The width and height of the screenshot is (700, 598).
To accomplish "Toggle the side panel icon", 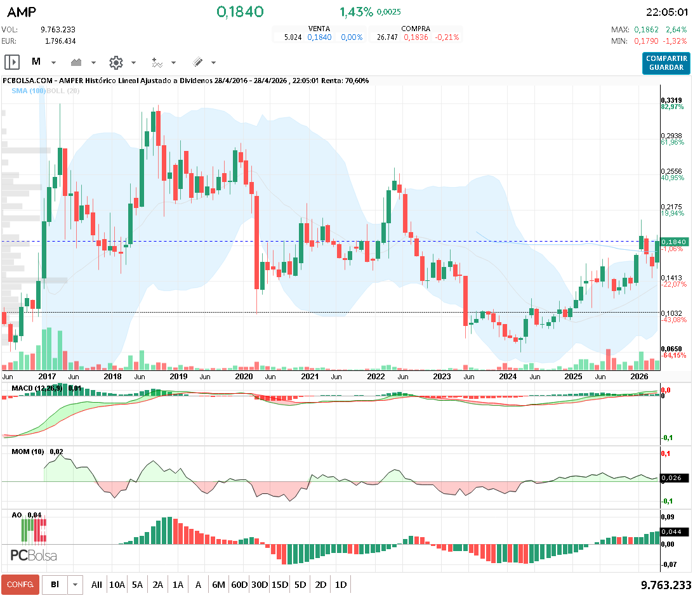I will tap(12, 62).
